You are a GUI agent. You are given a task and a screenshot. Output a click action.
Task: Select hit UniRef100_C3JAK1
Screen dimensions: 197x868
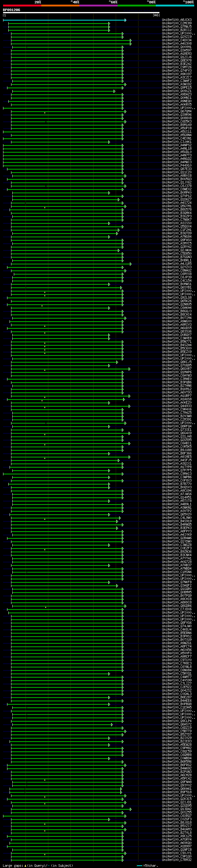pyautogui.click(x=177, y=142)
